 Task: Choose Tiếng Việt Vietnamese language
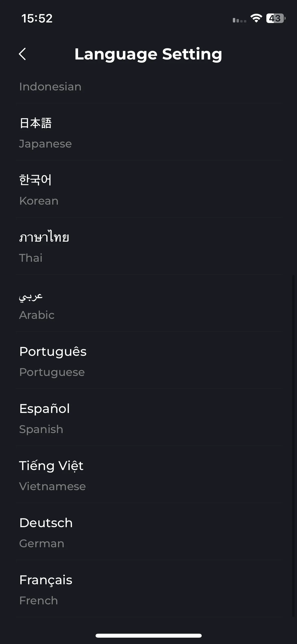click(148, 474)
